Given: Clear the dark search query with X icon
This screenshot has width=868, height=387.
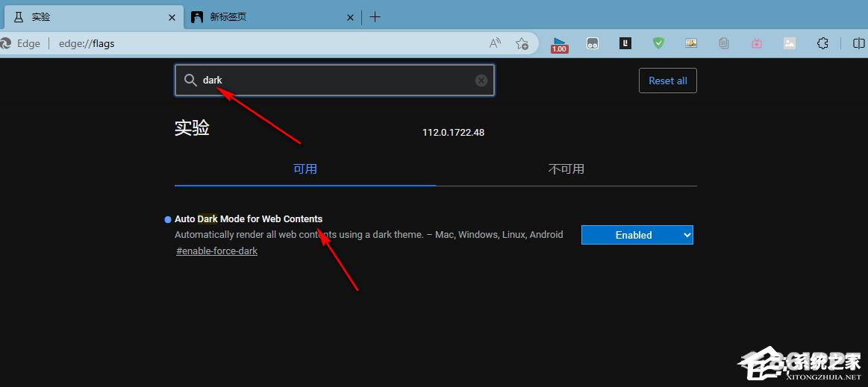Looking at the screenshot, I should (481, 81).
